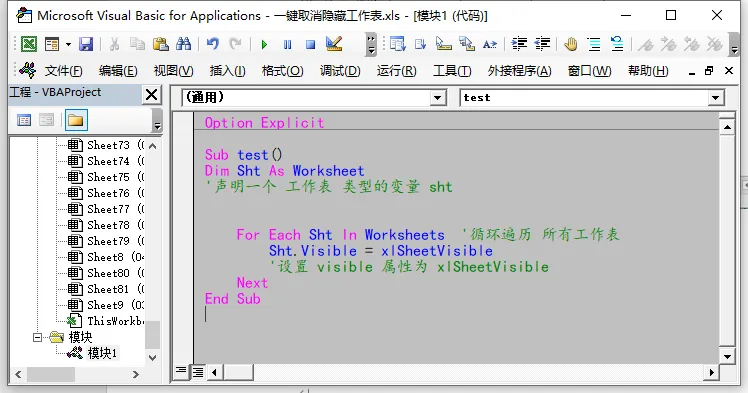Image resolution: width=748 pixels, height=393 pixels.
Task: Expand standard toolbar overflow options
Action: [x=371, y=44]
